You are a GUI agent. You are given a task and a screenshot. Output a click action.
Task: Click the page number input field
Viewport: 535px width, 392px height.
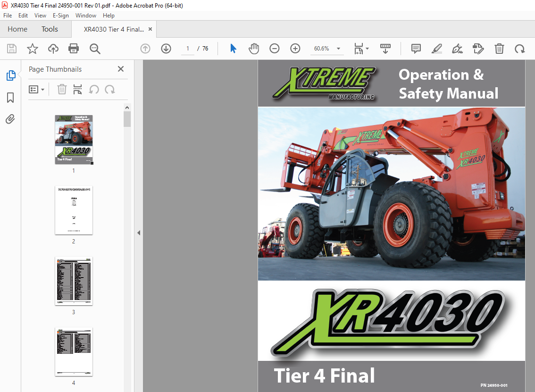pos(188,49)
